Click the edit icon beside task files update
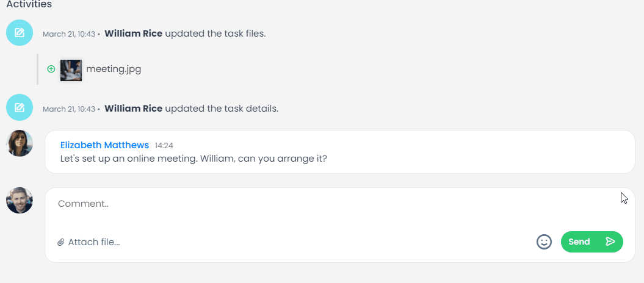The height and width of the screenshot is (283, 644). pyautogui.click(x=20, y=33)
